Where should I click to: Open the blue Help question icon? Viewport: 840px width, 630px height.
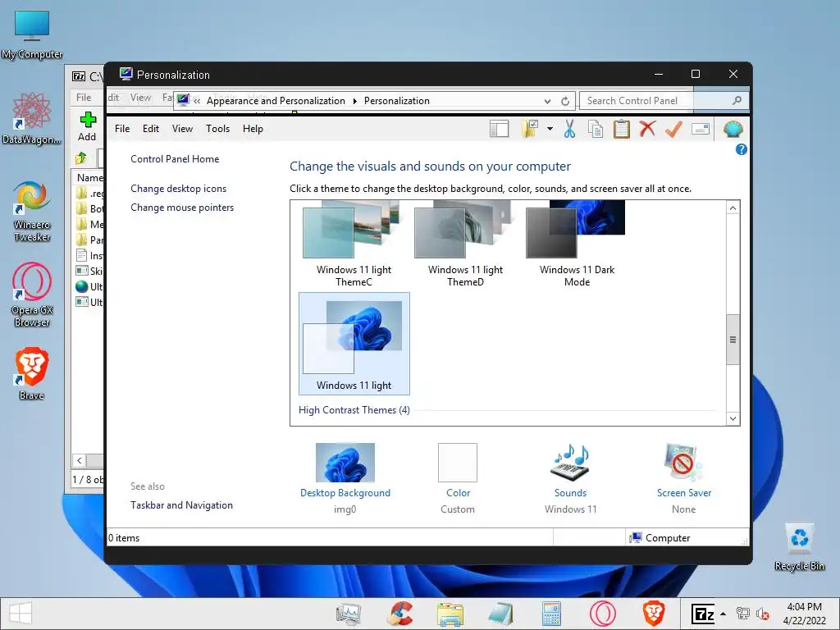(x=741, y=149)
